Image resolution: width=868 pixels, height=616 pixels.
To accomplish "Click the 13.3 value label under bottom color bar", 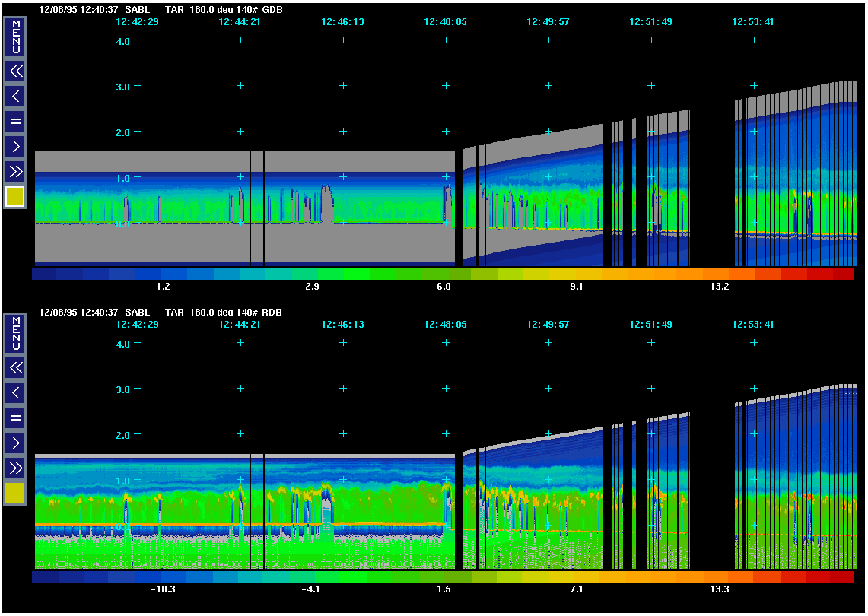I will tap(720, 589).
